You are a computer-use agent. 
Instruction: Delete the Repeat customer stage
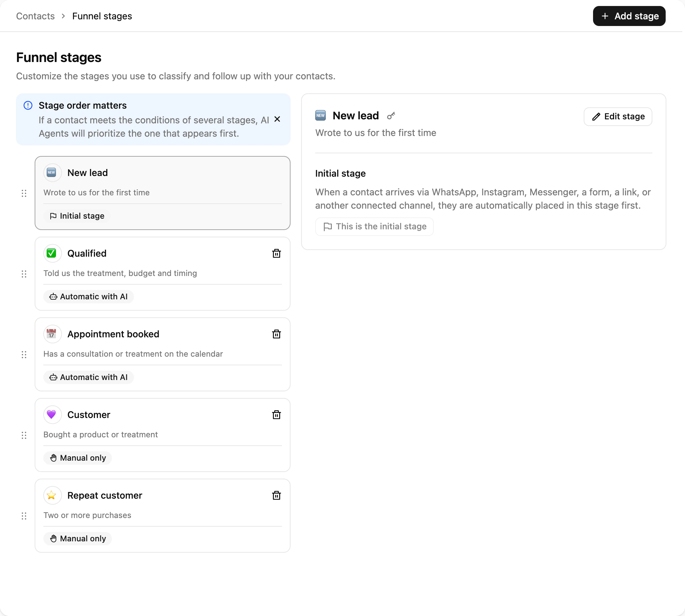277,495
